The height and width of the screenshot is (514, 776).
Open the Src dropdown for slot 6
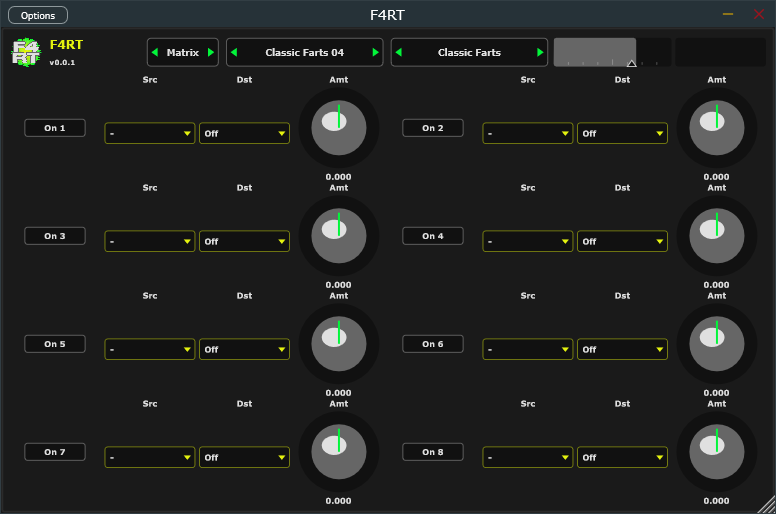[x=528, y=349]
